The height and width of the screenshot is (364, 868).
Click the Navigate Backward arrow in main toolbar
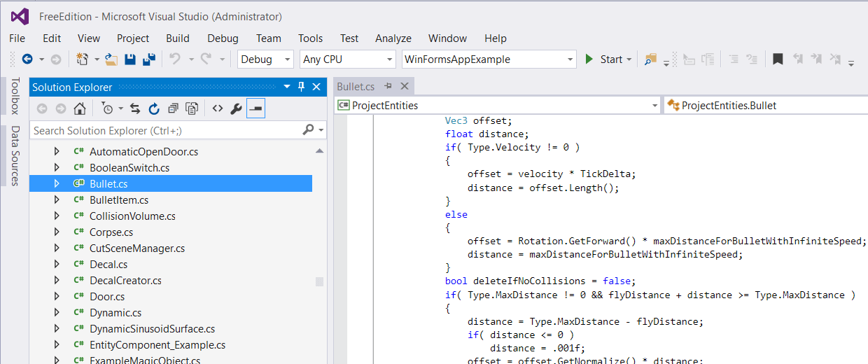coord(27,59)
